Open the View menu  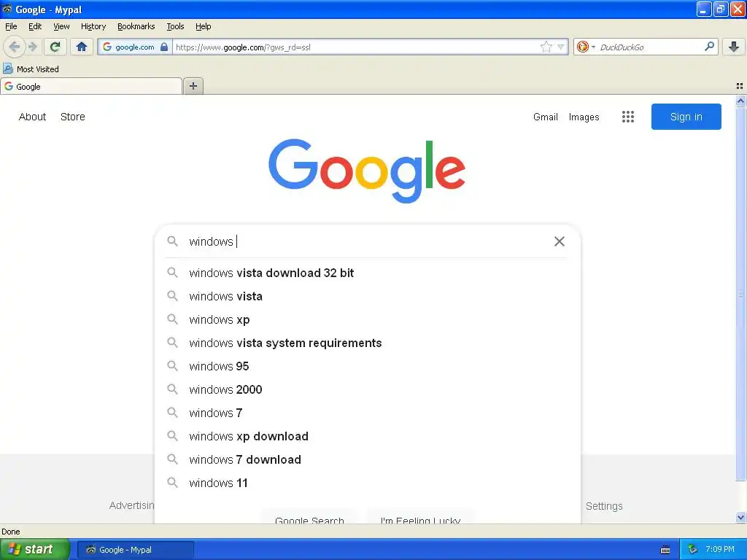(x=61, y=26)
